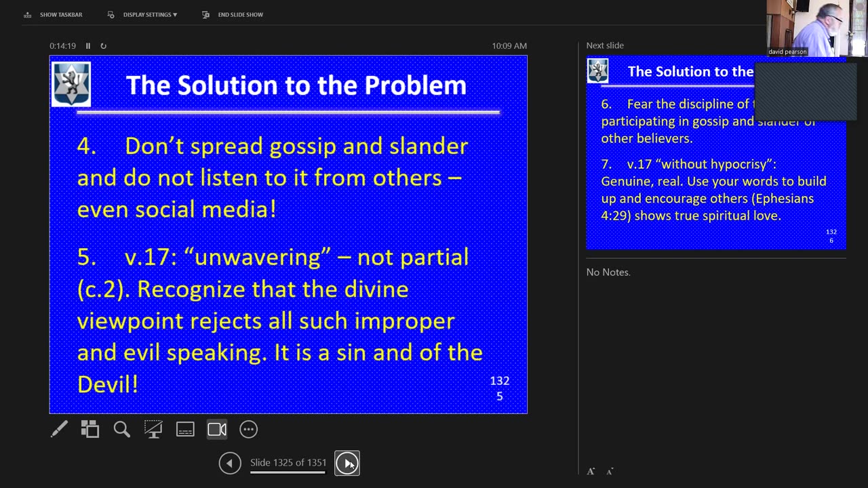Black or unblack the slide show
The width and height of the screenshot is (868, 488).
153,429
